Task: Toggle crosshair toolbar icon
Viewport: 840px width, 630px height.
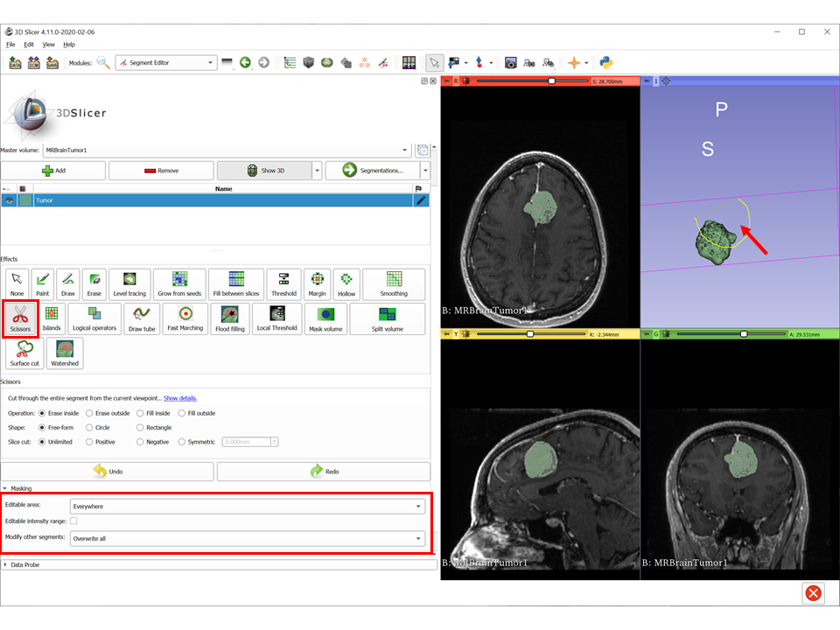Action: point(574,63)
